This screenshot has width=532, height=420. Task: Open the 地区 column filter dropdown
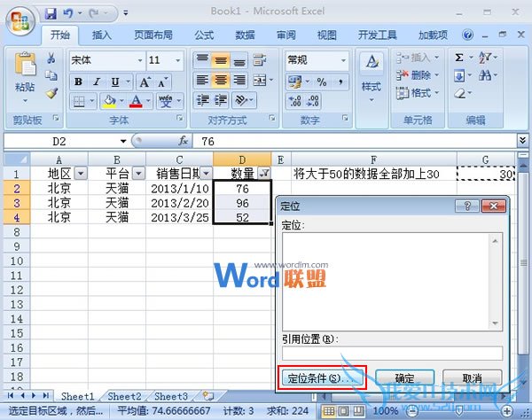click(x=81, y=174)
